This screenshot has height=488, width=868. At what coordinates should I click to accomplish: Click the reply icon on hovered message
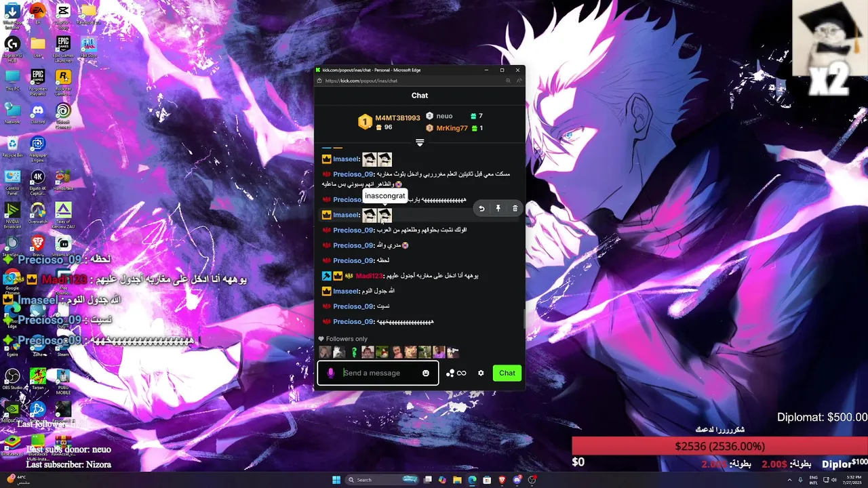point(481,209)
